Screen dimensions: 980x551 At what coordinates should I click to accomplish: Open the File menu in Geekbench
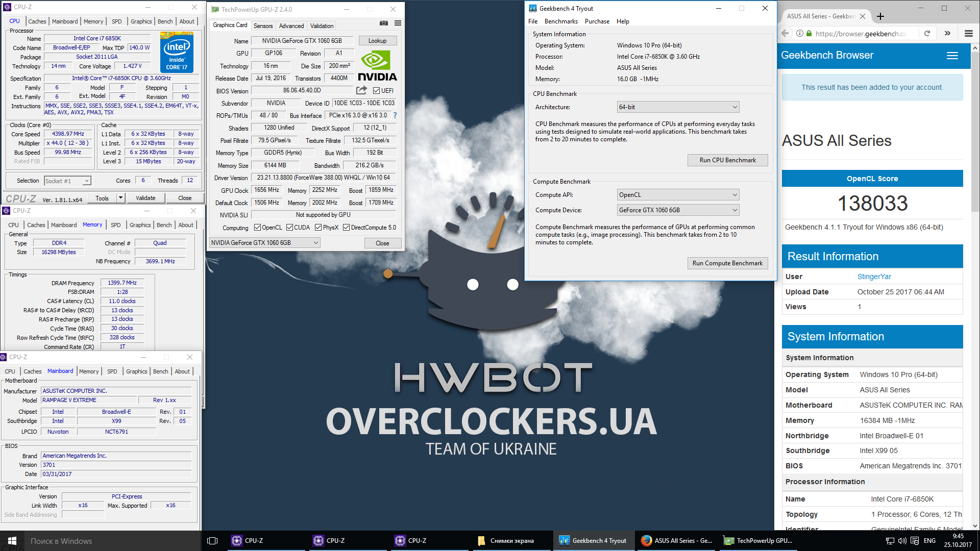[x=533, y=21]
